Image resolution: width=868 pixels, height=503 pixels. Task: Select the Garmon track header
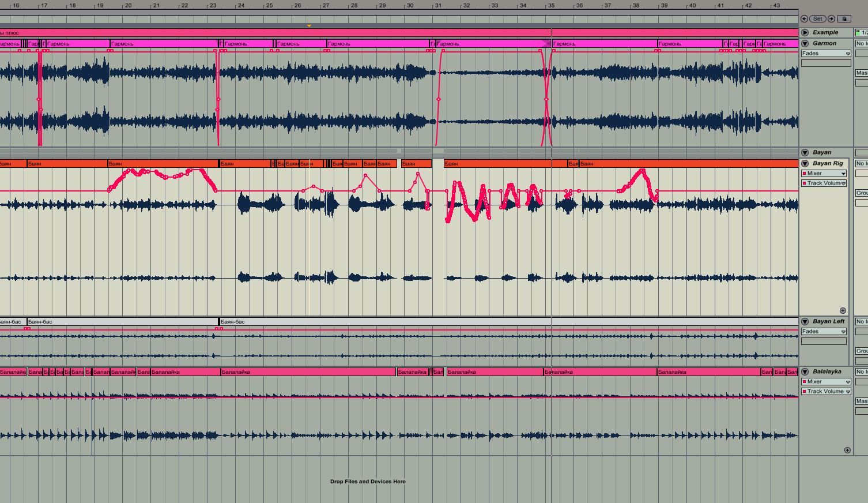[825, 43]
